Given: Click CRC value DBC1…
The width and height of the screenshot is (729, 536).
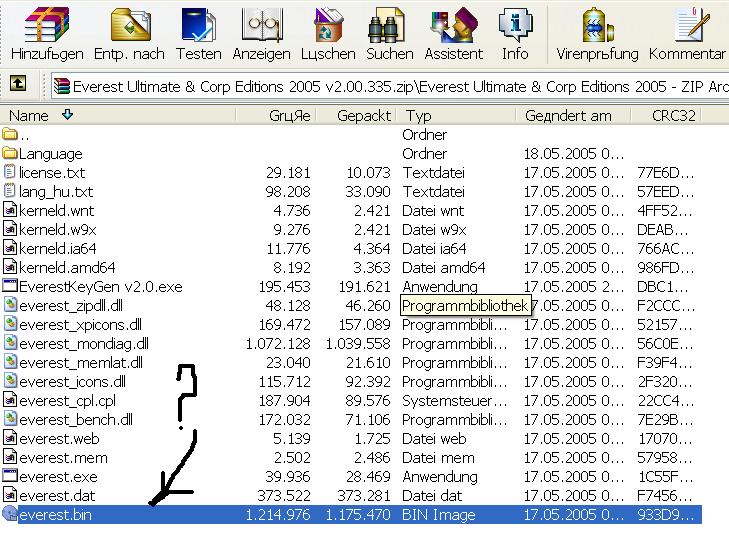Looking at the screenshot, I should click(x=662, y=286).
